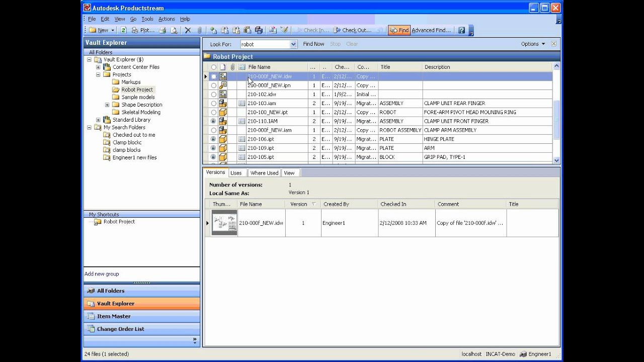Open the Look For dropdown list
This screenshot has height=362, width=644.
pos(294,44)
